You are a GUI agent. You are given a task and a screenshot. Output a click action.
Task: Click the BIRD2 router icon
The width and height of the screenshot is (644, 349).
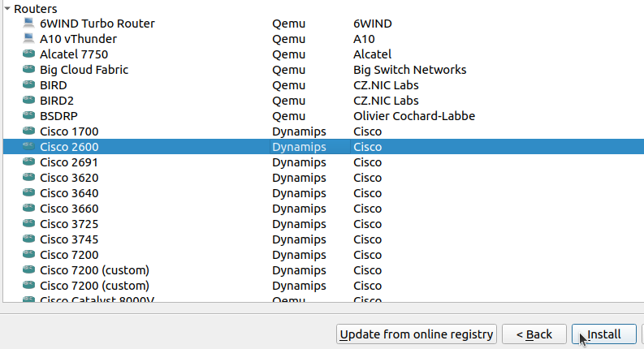click(x=28, y=100)
